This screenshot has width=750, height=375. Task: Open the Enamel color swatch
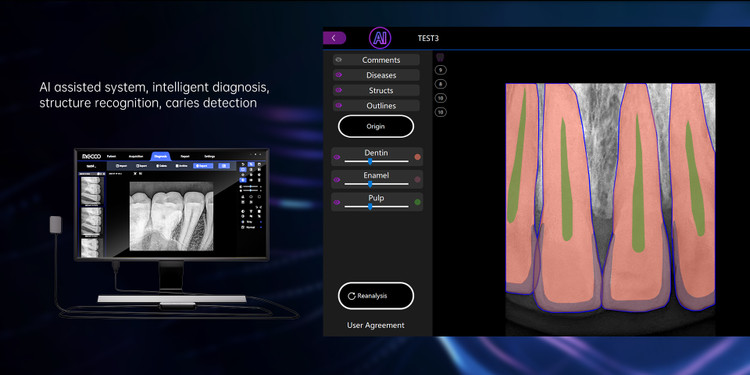coord(418,180)
